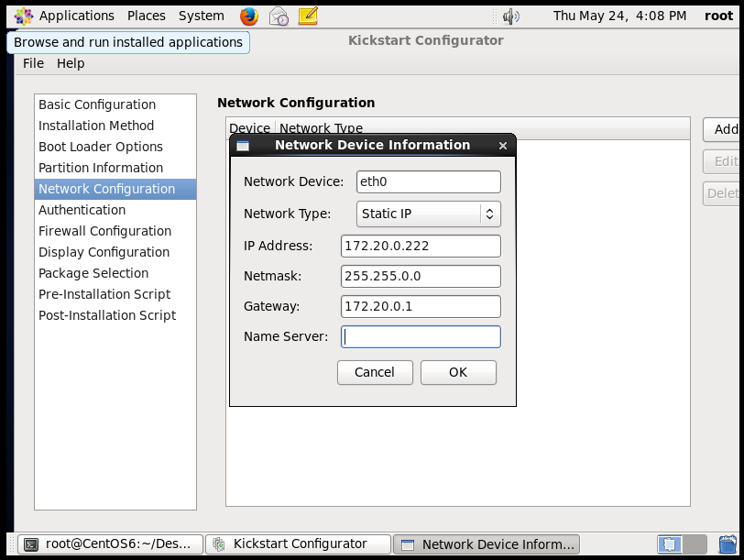Viewport: 744px width, 560px height.
Task: Click the IP Address field
Action: click(421, 247)
